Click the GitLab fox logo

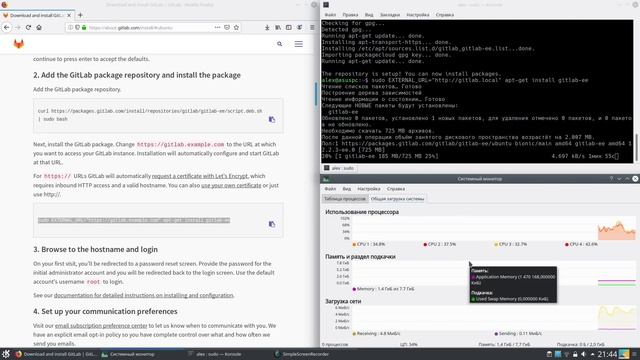pyautogui.click(x=19, y=44)
